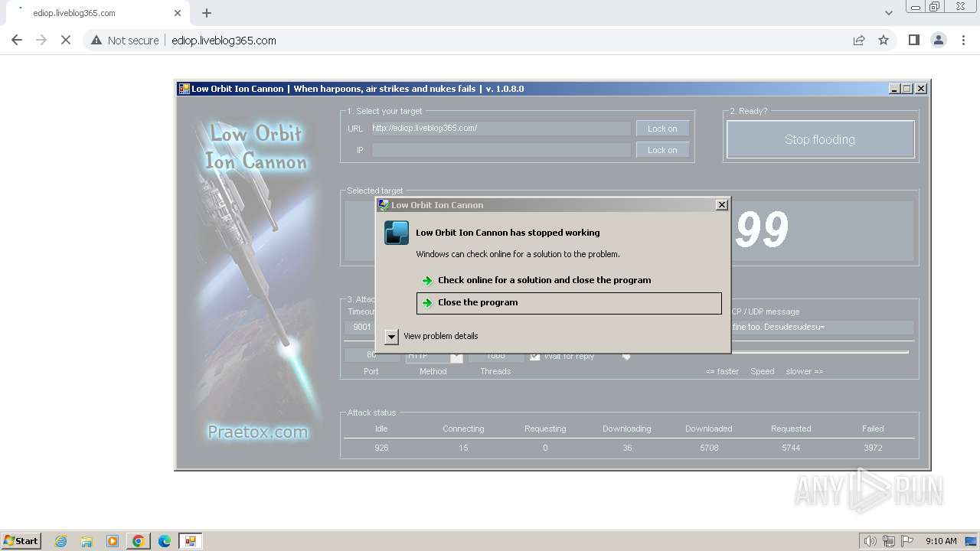The image size is (980, 551).
Task: Share this page via toolbar icon
Action: coord(859,40)
